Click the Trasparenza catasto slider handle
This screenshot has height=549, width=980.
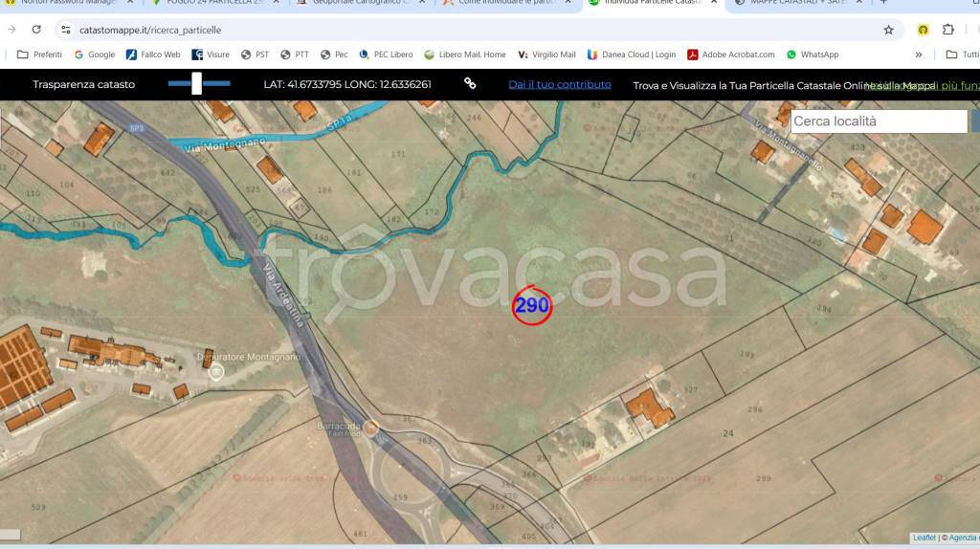click(196, 84)
